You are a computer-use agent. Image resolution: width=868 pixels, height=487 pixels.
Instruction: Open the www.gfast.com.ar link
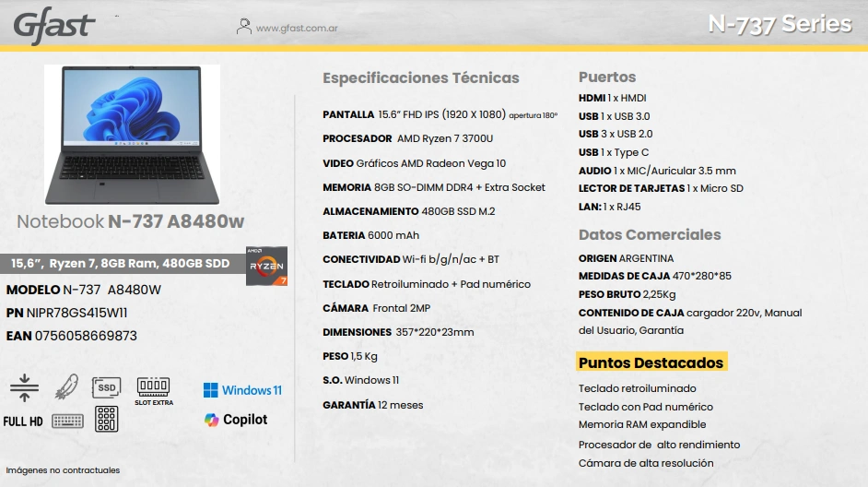point(297,29)
